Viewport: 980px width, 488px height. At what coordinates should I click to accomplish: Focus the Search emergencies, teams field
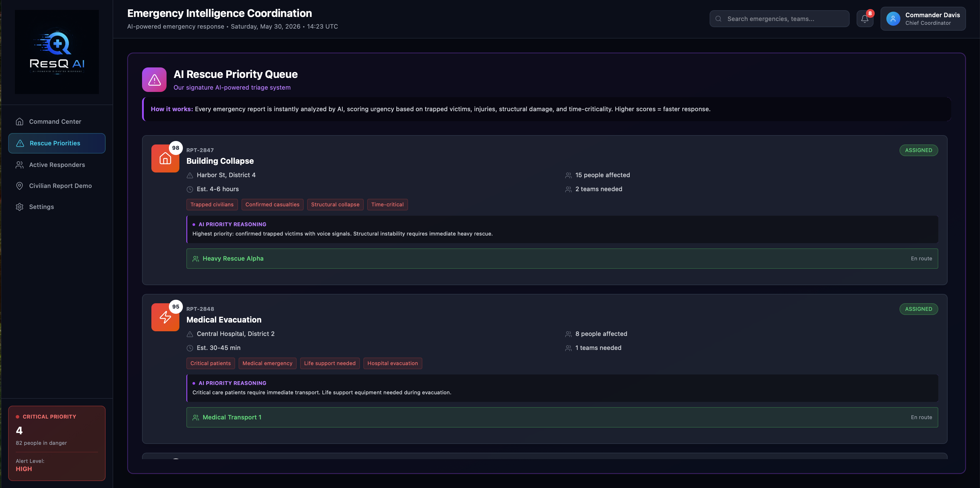pyautogui.click(x=779, y=19)
